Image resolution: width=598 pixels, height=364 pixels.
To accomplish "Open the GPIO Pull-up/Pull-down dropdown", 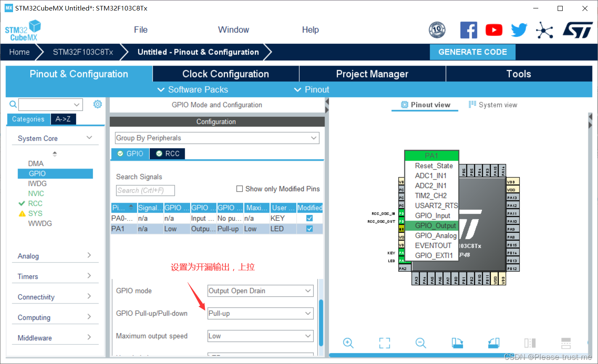I will [x=261, y=314].
